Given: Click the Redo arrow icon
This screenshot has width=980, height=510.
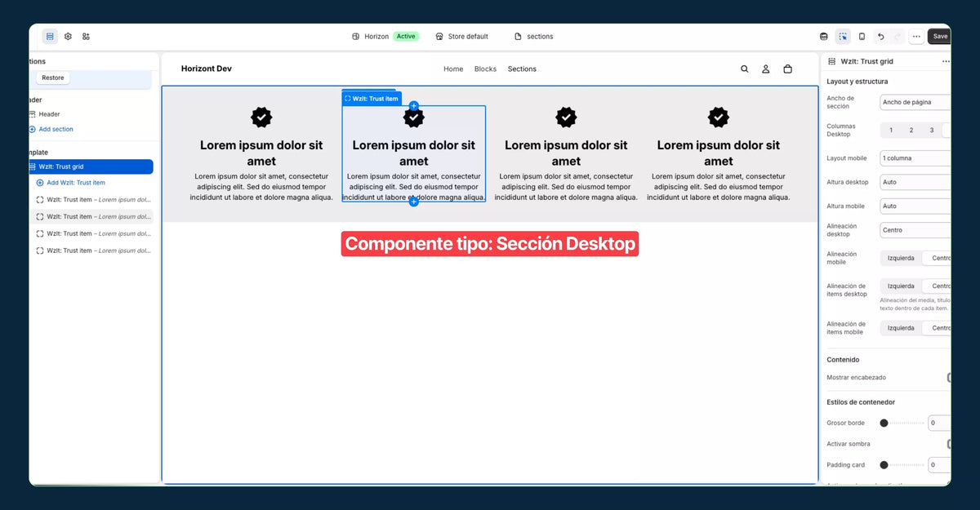Looking at the screenshot, I should [x=898, y=37].
